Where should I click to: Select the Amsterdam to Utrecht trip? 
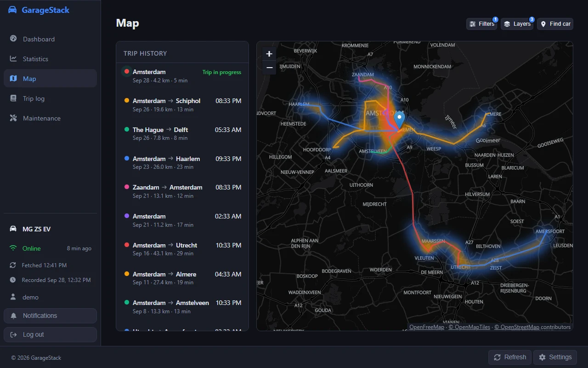(x=182, y=249)
